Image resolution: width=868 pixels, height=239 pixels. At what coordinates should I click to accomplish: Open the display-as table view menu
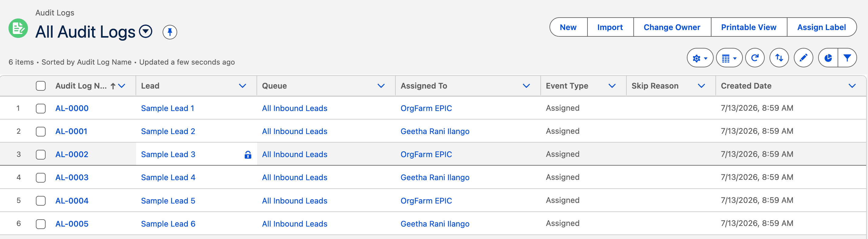click(x=729, y=58)
